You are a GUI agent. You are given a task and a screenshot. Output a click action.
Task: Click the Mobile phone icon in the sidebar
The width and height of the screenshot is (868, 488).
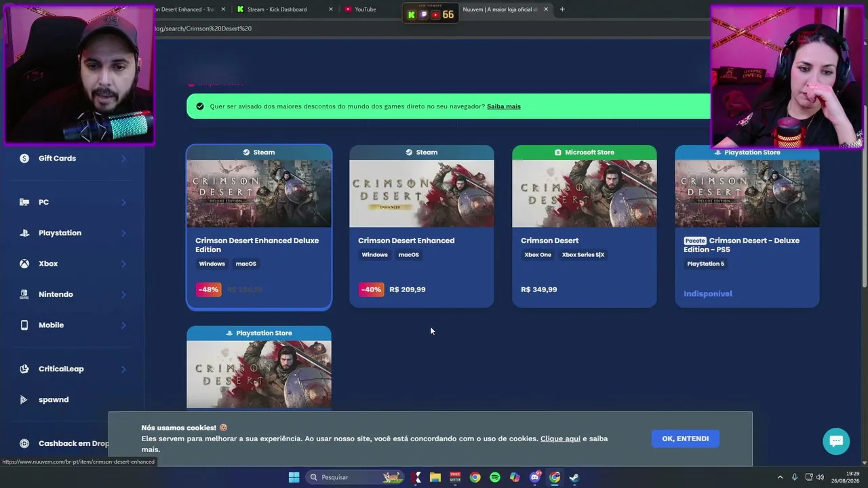pos(24,325)
